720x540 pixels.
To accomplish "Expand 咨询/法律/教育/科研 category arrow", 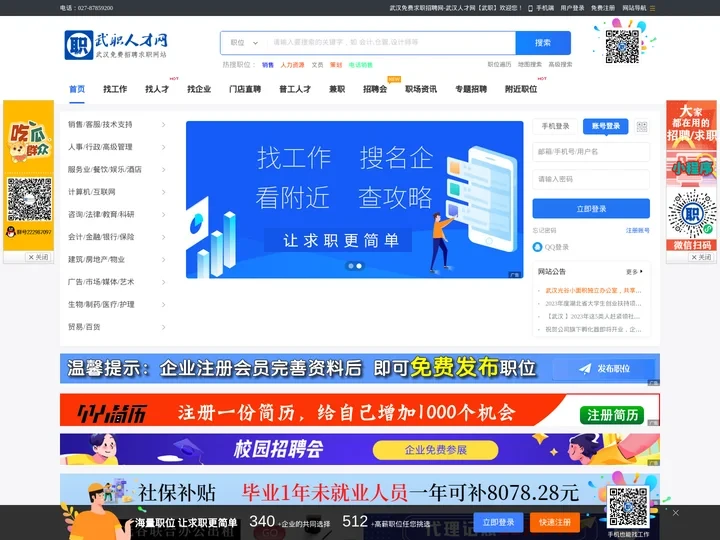I will (163, 214).
